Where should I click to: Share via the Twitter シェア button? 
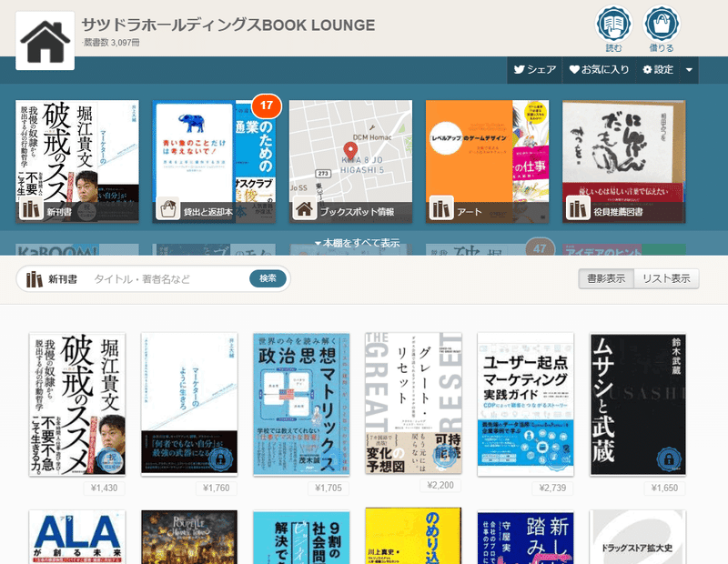click(x=534, y=70)
